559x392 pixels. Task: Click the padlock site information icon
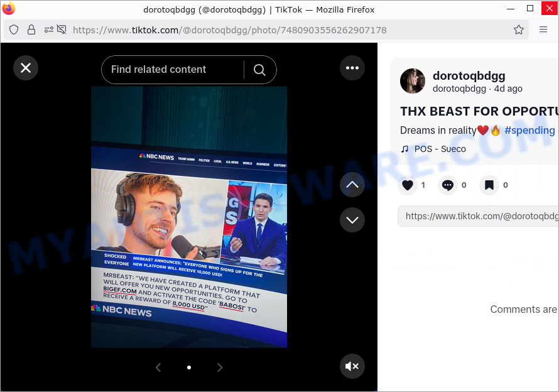[x=31, y=30]
